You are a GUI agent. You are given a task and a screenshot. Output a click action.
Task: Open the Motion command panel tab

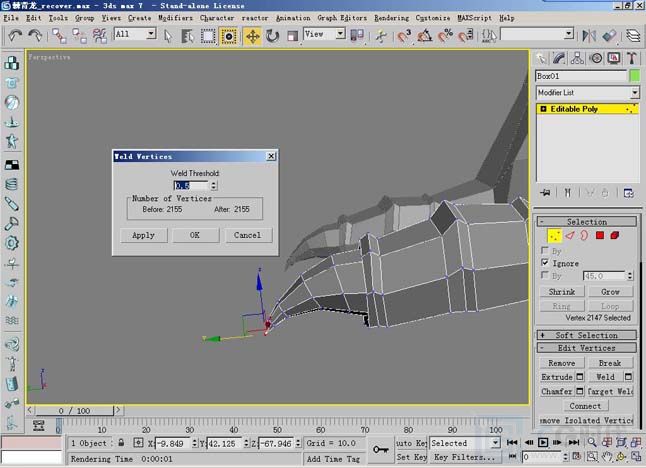coord(596,58)
